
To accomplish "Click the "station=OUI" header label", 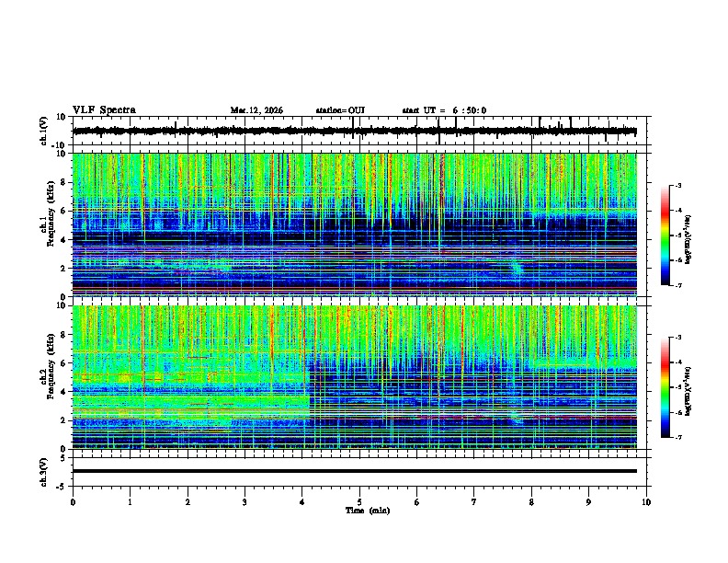I will (340, 110).
